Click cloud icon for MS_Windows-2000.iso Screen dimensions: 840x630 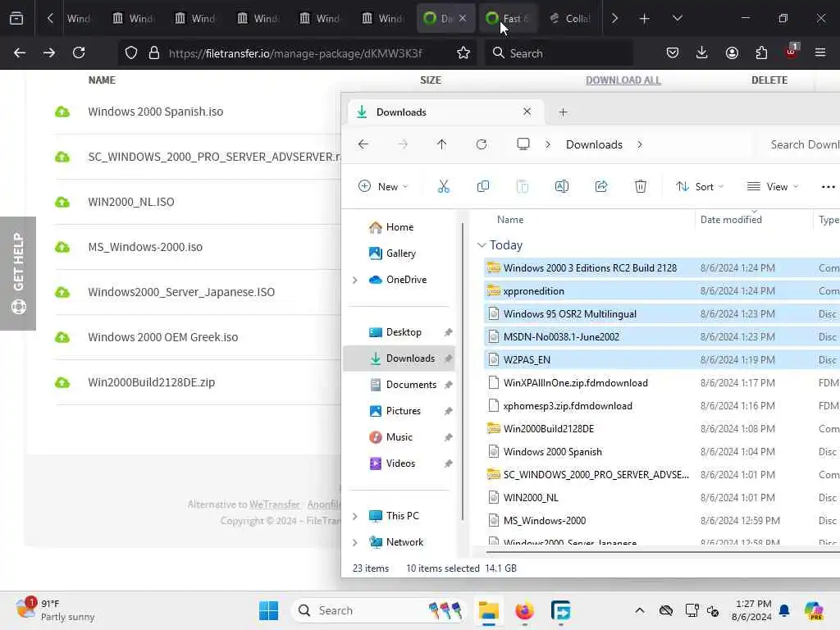[62, 247]
